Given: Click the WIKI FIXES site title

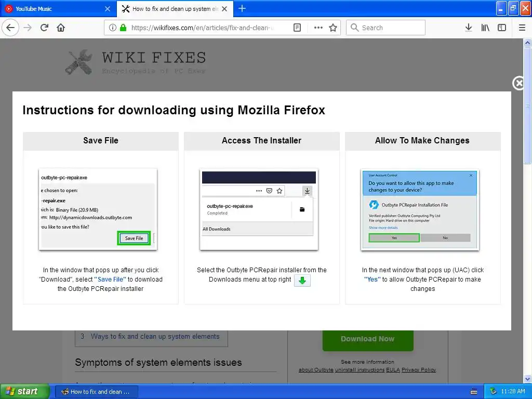Looking at the screenshot, I should (154, 58).
